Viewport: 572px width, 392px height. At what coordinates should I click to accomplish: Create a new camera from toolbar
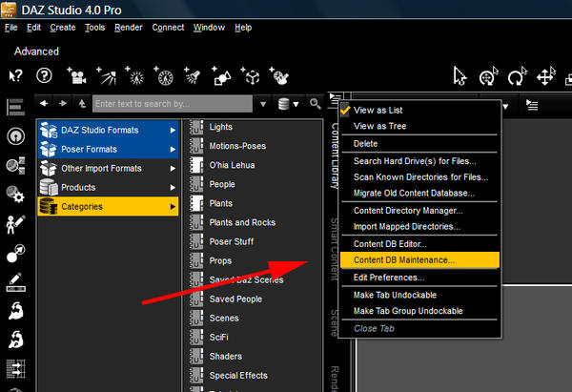(x=76, y=76)
